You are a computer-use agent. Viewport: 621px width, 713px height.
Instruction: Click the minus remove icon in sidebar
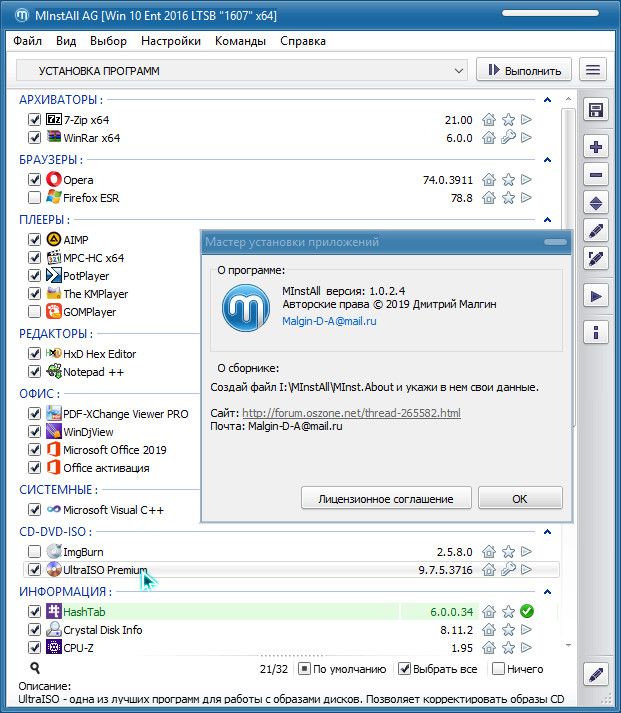[x=596, y=175]
